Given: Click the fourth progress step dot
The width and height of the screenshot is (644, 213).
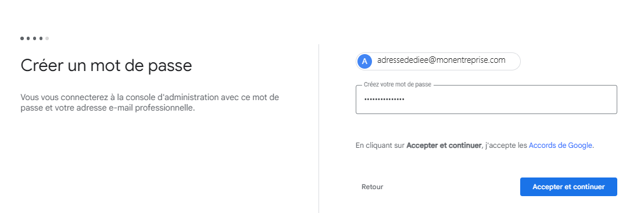Looking at the screenshot, I should click(41, 38).
